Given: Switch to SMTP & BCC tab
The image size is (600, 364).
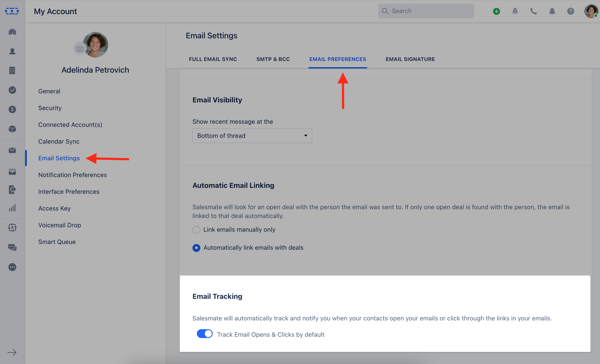Looking at the screenshot, I should pyautogui.click(x=273, y=59).
